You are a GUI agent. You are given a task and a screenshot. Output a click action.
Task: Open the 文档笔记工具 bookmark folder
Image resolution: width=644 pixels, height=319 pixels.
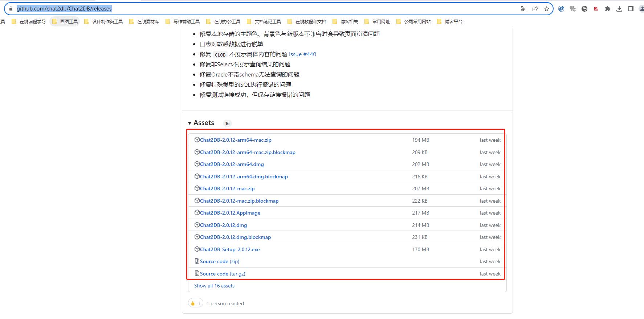264,21
